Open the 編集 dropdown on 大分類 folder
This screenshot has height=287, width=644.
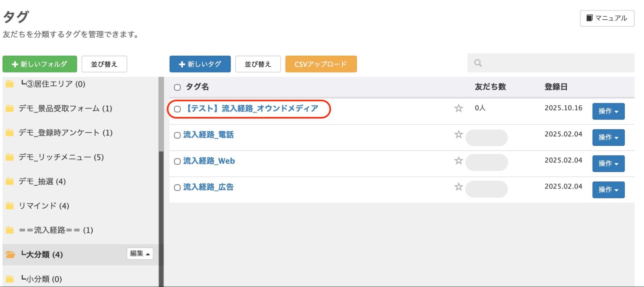(x=140, y=254)
